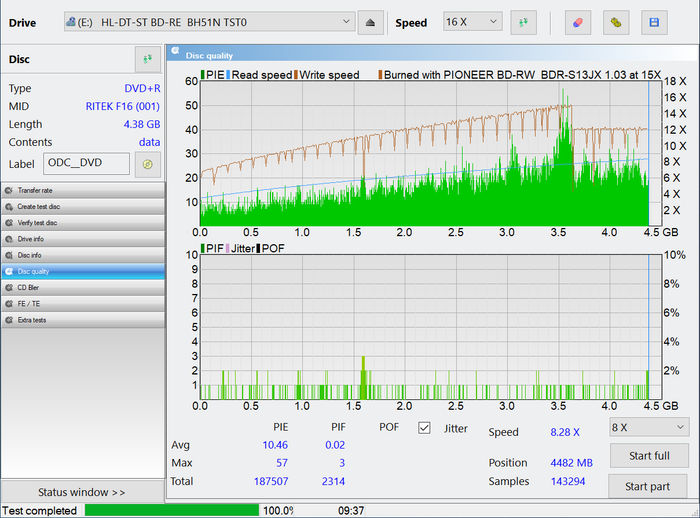Switch to the FE / TE test
700x518 pixels.
pyautogui.click(x=82, y=303)
